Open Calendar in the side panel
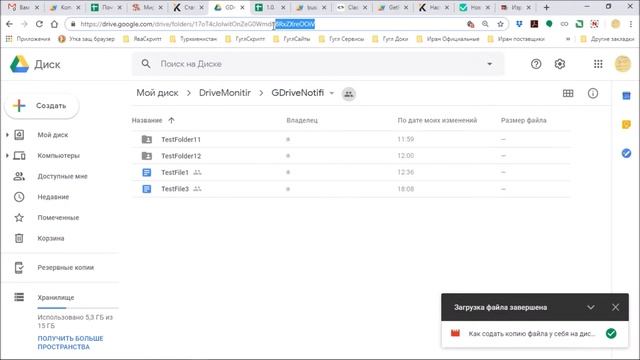The image size is (640, 360). coord(626,96)
